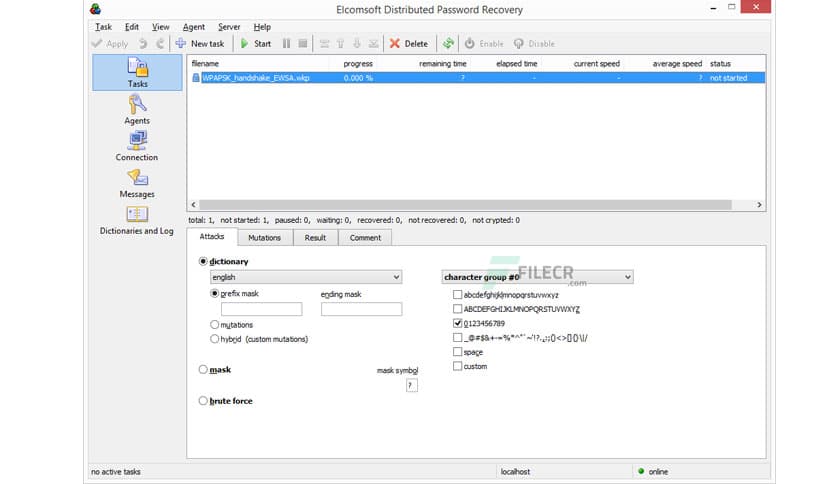Click the Elcomsoft app icon in title bar
This screenshot has height=484, width=836.
point(95,9)
